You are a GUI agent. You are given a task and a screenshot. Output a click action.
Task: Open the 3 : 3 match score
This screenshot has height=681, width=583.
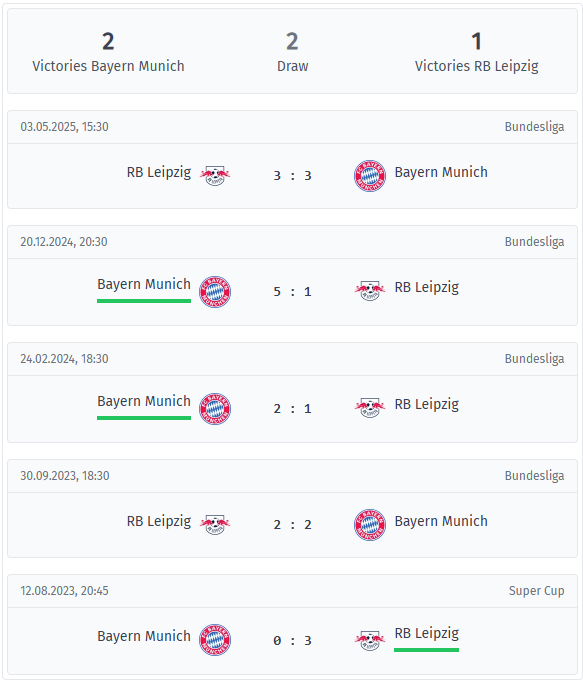click(x=292, y=175)
